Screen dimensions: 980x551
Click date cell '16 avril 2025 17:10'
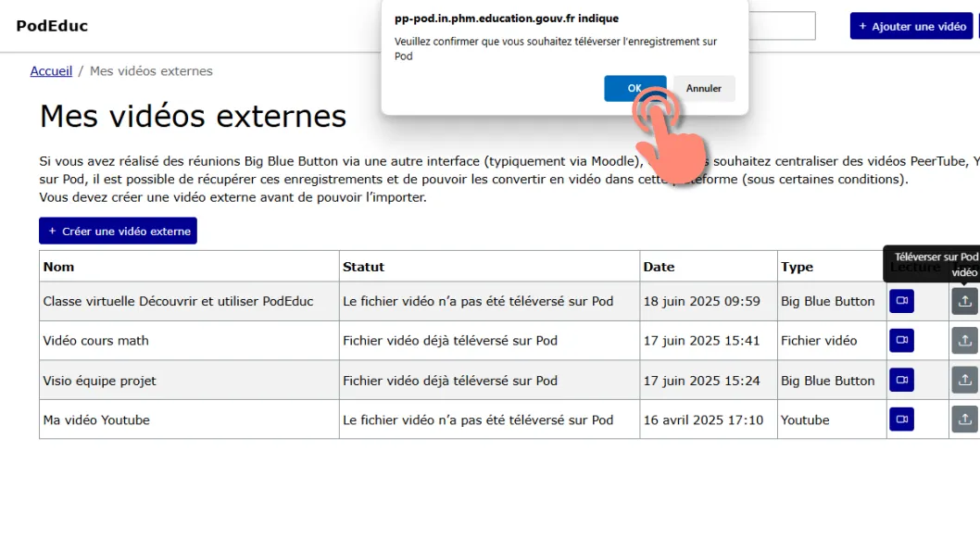click(709, 420)
